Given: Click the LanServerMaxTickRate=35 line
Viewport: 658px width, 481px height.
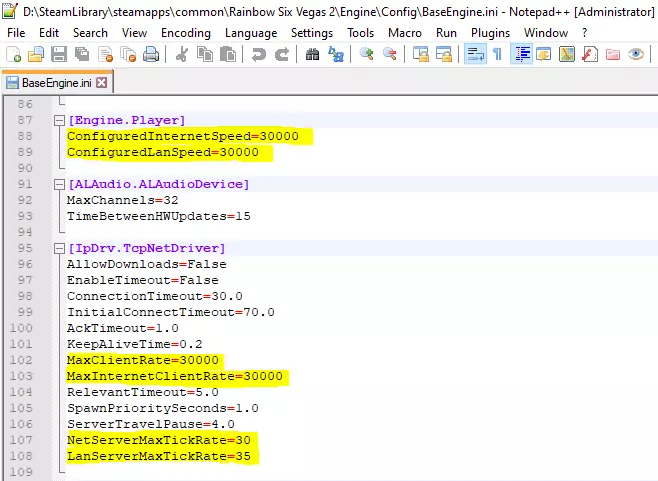Looking at the screenshot, I should pyautogui.click(x=159, y=456).
